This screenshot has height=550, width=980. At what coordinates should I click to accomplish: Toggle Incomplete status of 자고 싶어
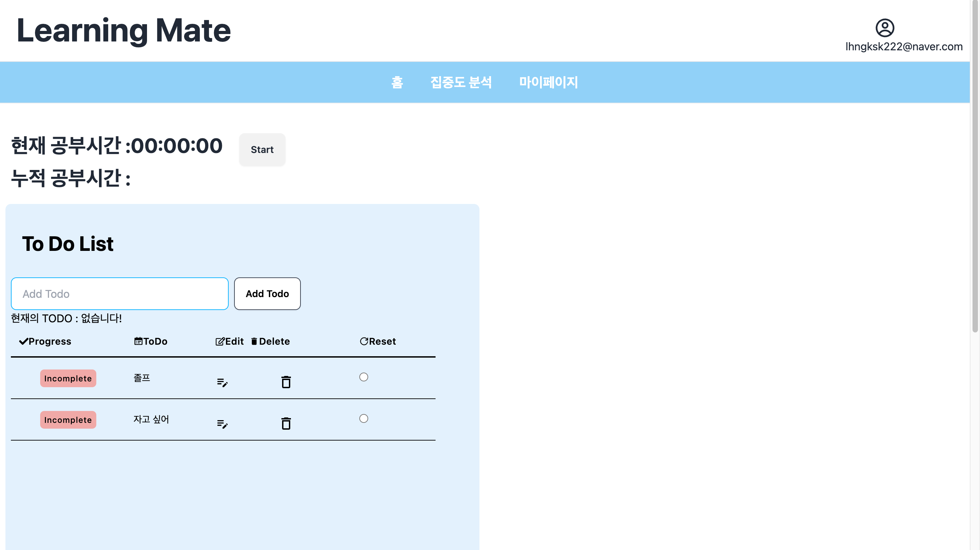68,420
